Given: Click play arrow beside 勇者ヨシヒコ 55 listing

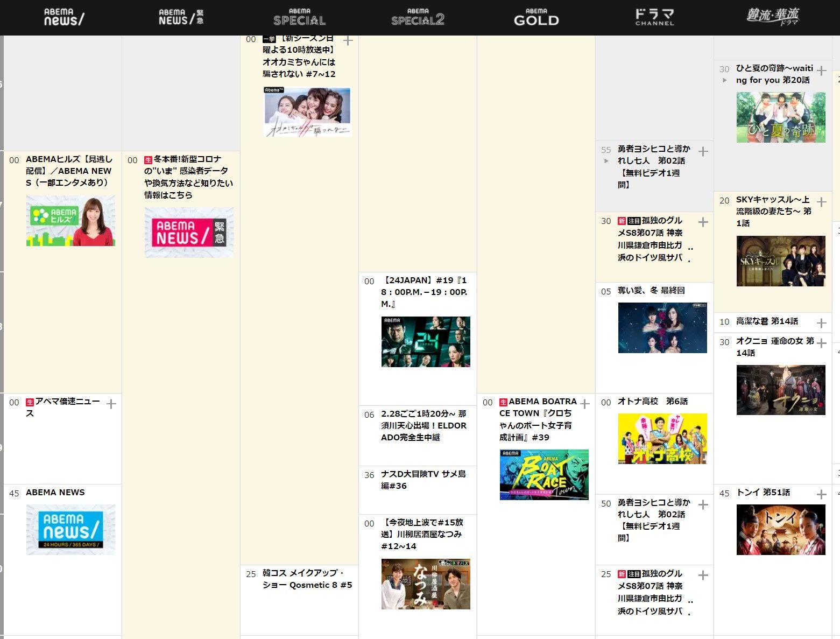Looking at the screenshot, I should [606, 161].
